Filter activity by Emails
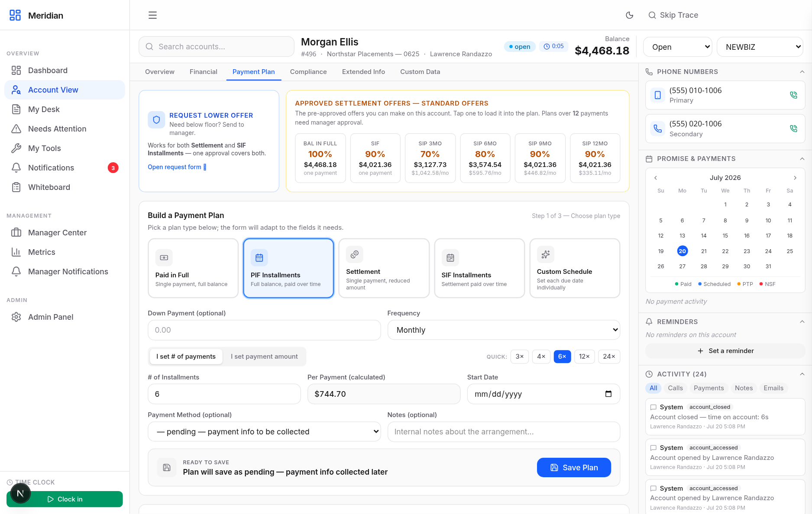The image size is (812, 514). [x=773, y=388]
